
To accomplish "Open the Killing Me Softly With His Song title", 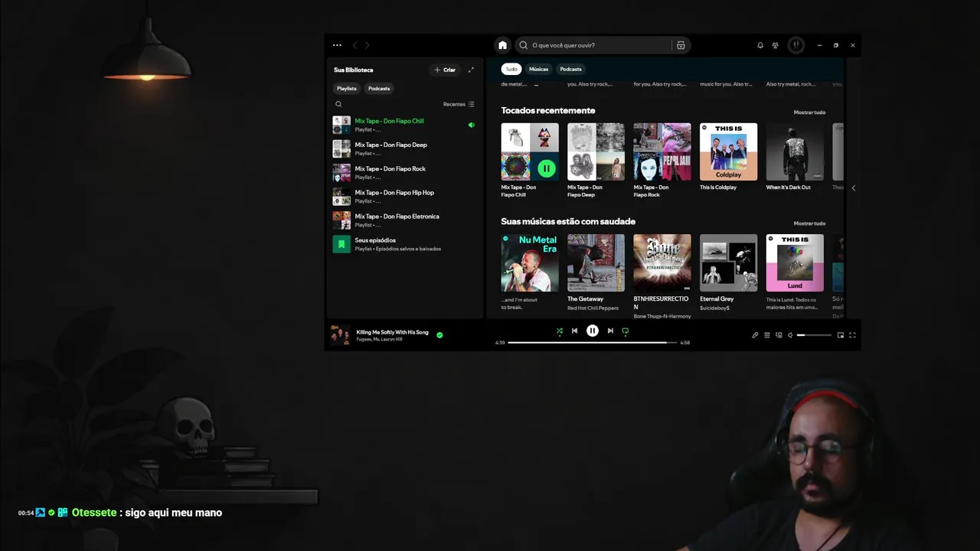I will (392, 332).
